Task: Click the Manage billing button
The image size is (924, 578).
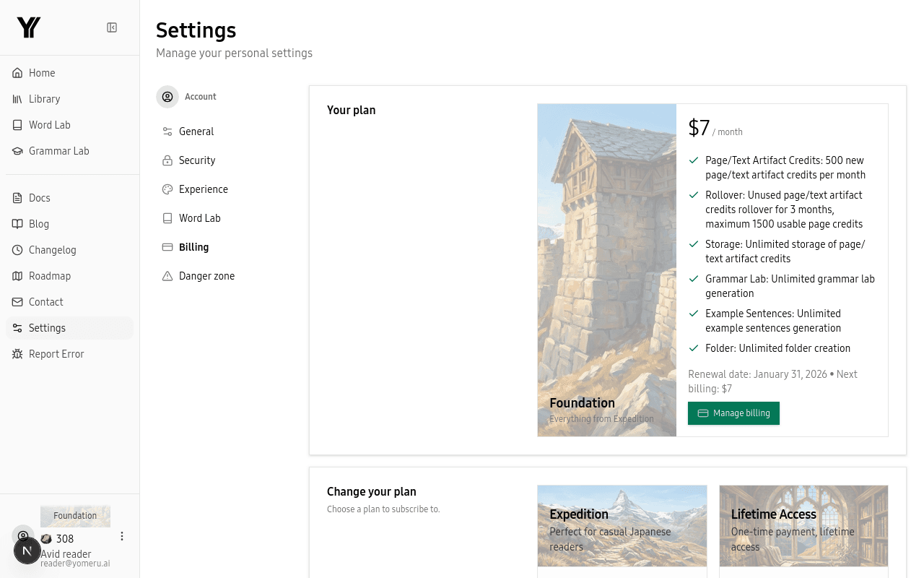Action: coord(733,413)
